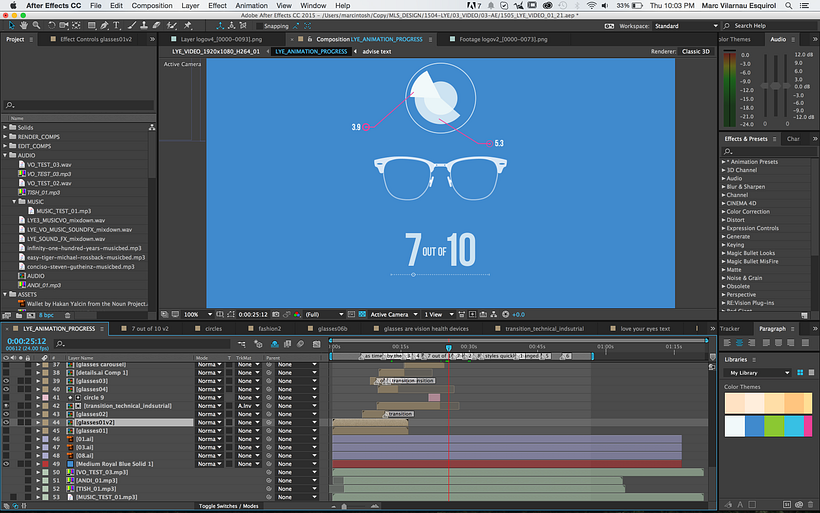Click the Motion Blur enable icon in timeline

click(300, 344)
